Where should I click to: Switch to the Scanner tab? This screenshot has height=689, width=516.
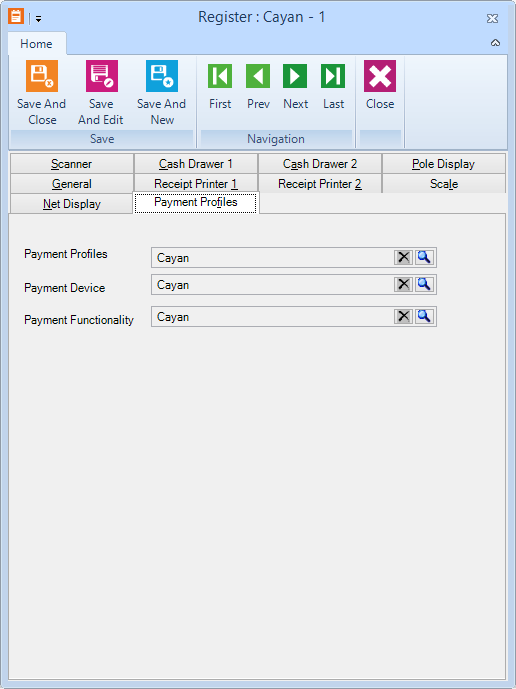(x=72, y=164)
